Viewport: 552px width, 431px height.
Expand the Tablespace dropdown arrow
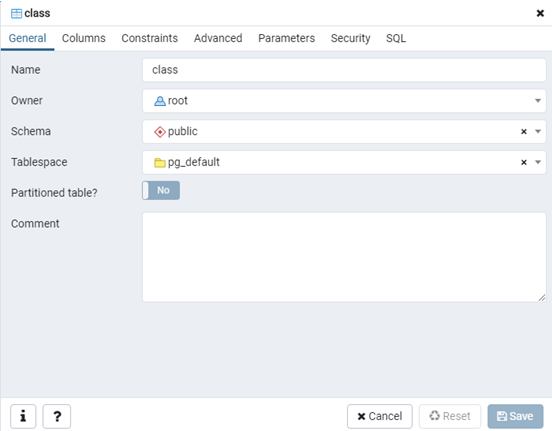pyautogui.click(x=538, y=162)
